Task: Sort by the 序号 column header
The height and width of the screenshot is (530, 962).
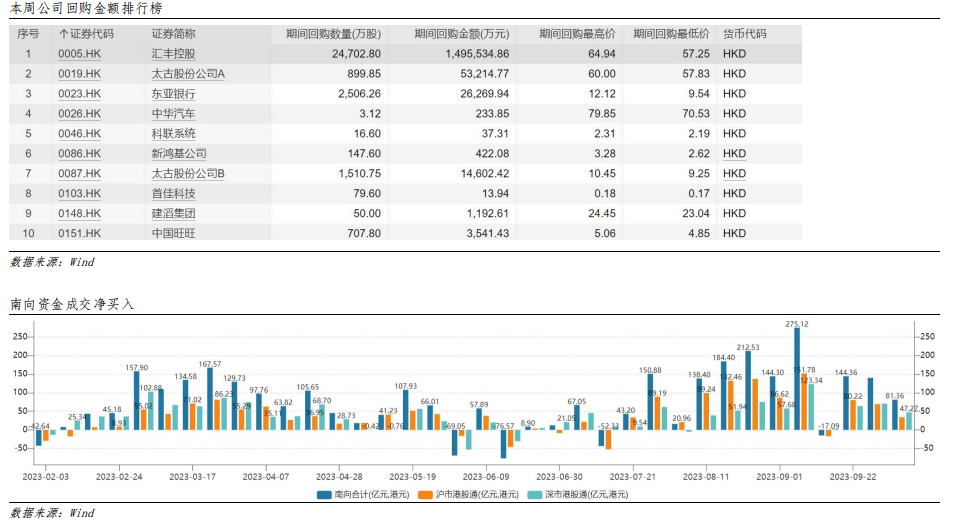Action: tap(28, 34)
